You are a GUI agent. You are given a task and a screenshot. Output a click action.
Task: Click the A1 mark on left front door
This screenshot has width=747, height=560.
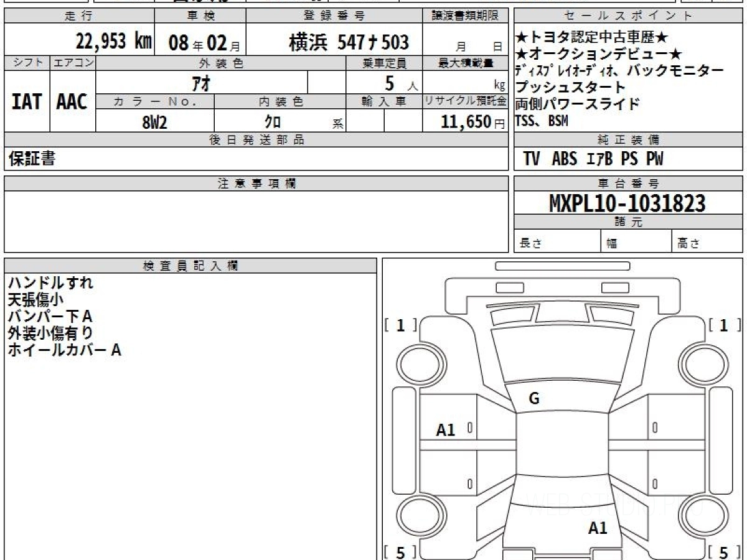[x=445, y=429]
